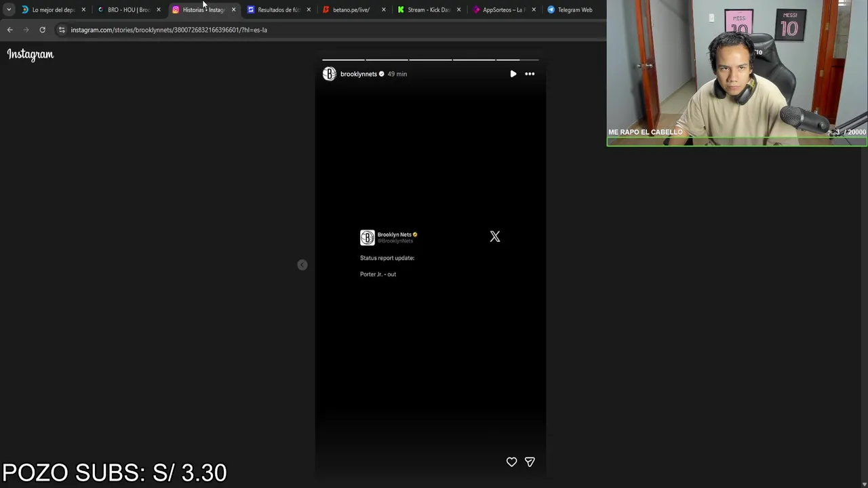Open site information icon in address bar
This screenshot has width=868, height=488.
(x=62, y=30)
